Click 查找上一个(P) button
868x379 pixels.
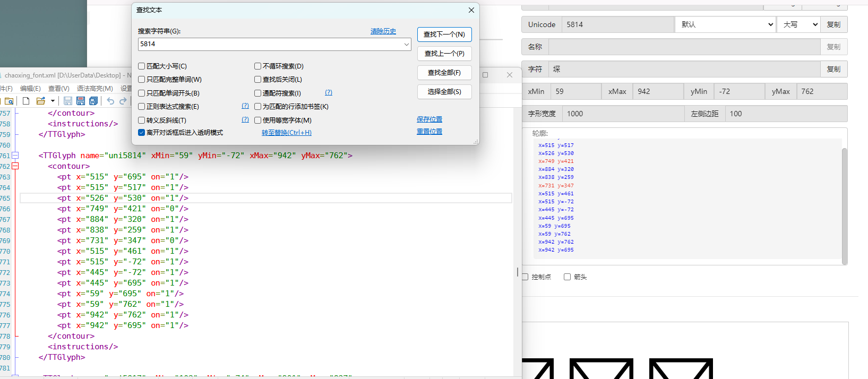444,54
